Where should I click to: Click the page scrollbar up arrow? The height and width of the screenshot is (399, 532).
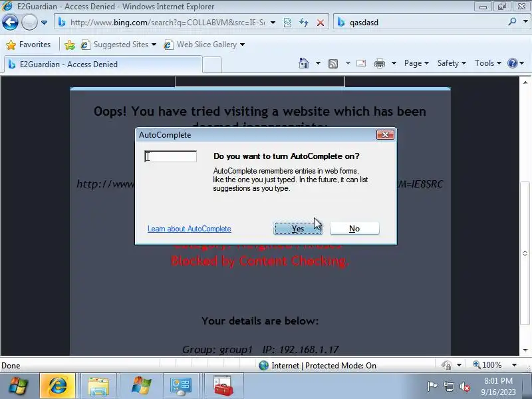coord(525,82)
